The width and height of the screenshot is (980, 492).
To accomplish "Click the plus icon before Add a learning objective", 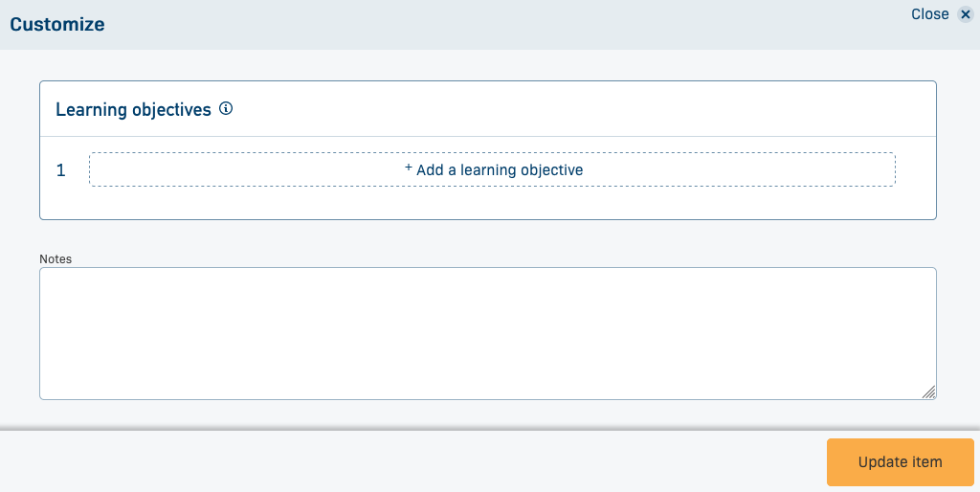I will (x=409, y=168).
